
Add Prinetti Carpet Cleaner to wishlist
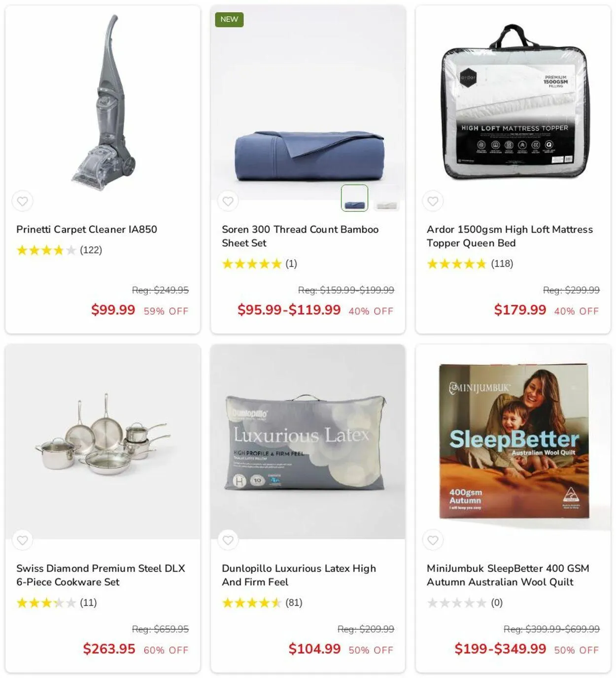(x=23, y=201)
